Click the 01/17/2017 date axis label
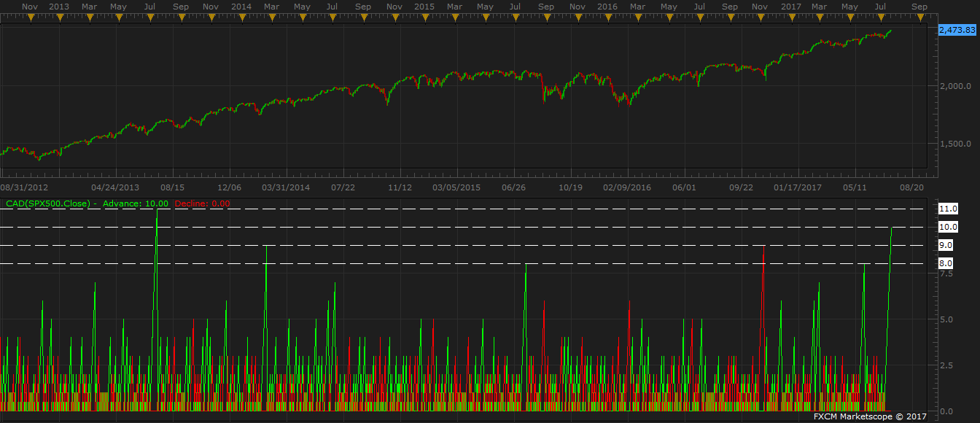This screenshot has width=980, height=423. pyautogui.click(x=798, y=187)
